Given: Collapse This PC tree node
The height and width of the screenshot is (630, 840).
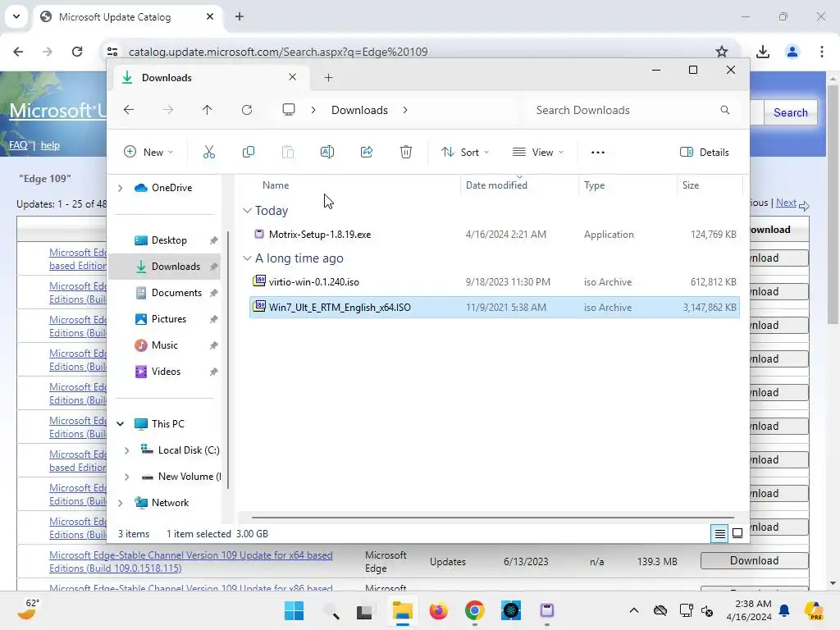Looking at the screenshot, I should coord(121,424).
